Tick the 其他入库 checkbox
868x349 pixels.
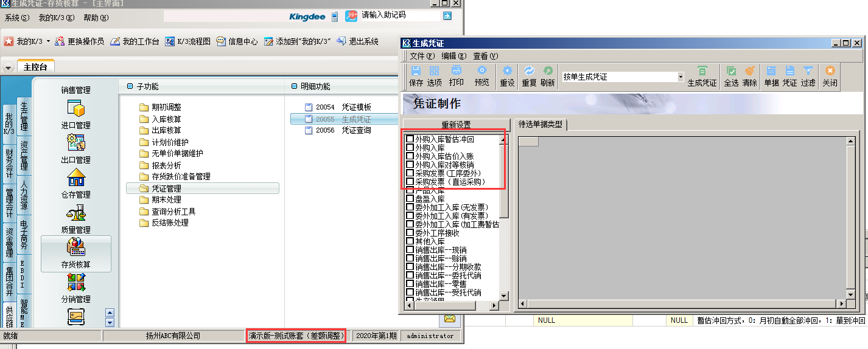click(410, 241)
